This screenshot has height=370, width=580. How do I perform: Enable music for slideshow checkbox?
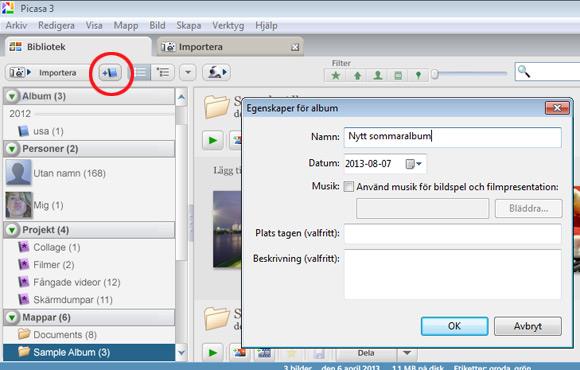coord(348,186)
